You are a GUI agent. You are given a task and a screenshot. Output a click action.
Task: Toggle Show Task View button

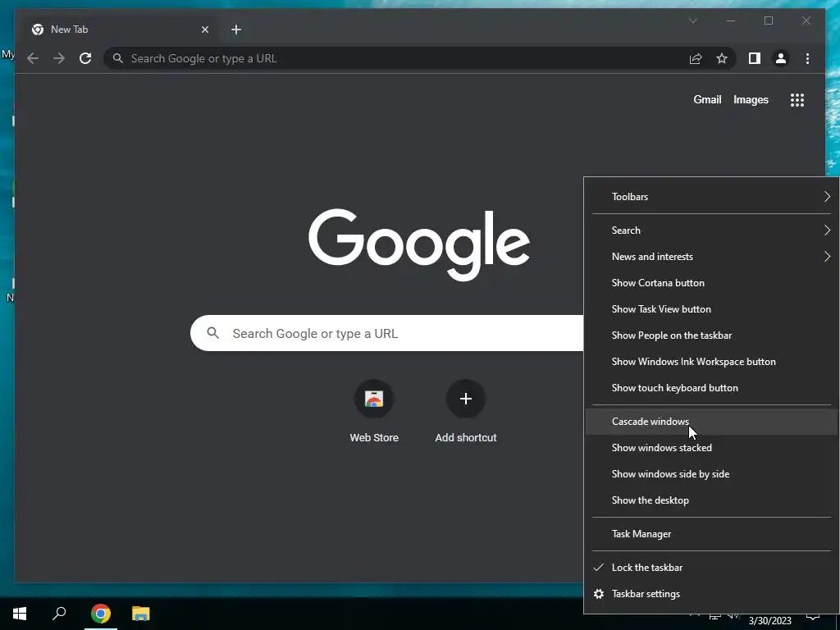click(711, 309)
